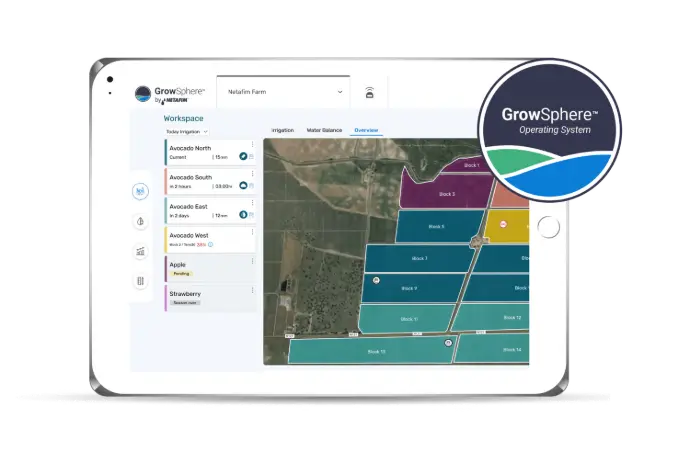Select Block 7 on the map
This screenshot has height=452, width=690.
tap(419, 258)
